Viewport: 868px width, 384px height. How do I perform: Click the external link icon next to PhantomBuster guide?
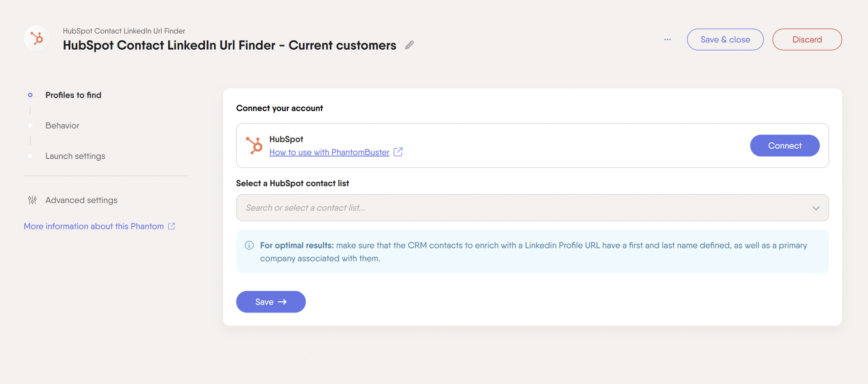398,152
